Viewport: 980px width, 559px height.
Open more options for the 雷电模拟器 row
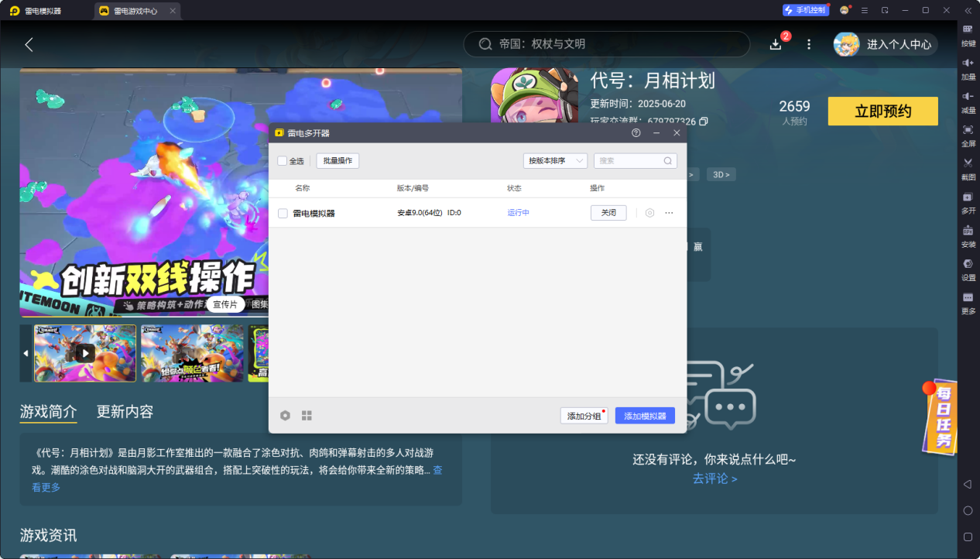[x=669, y=213]
